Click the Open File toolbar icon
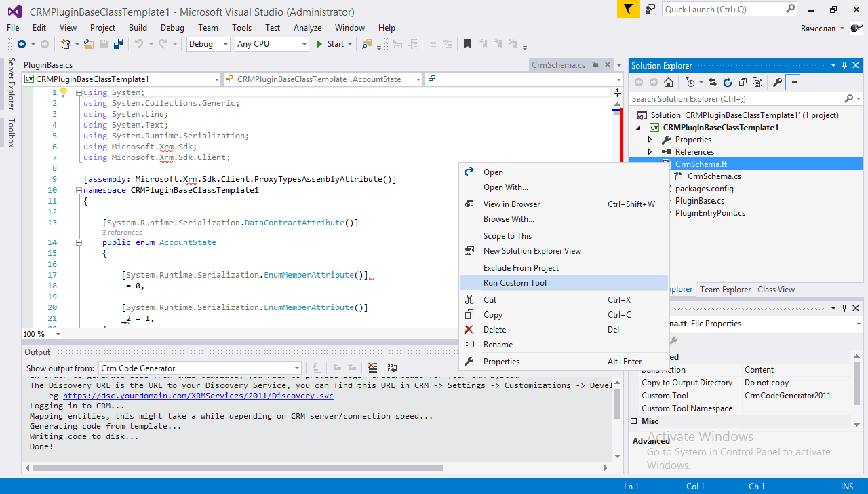This screenshot has height=494, width=868. (x=89, y=44)
